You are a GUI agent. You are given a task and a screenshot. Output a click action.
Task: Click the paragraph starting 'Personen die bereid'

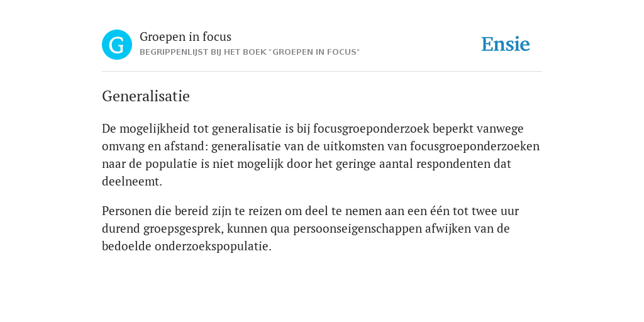click(311, 228)
